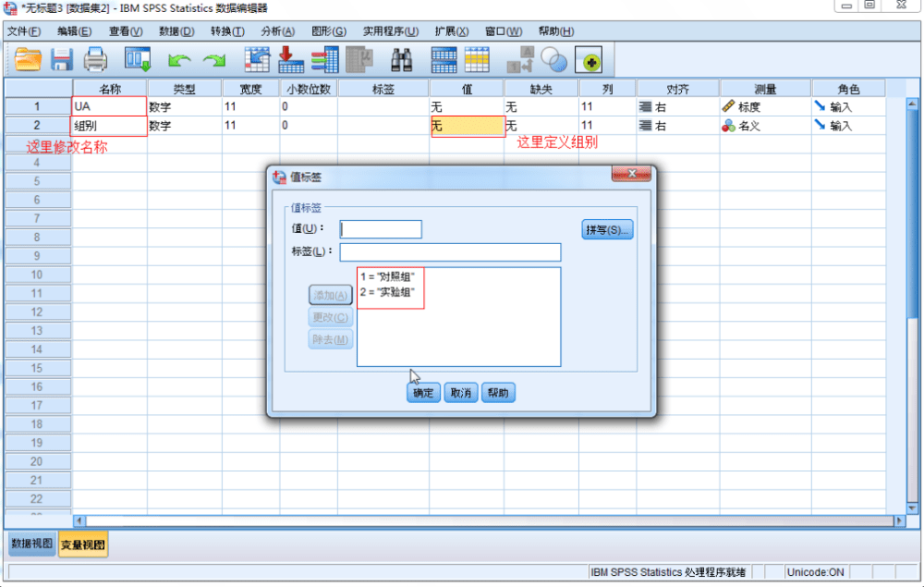The width and height of the screenshot is (924, 587).
Task: Click the 小数位数 column header
Action: pos(309,89)
